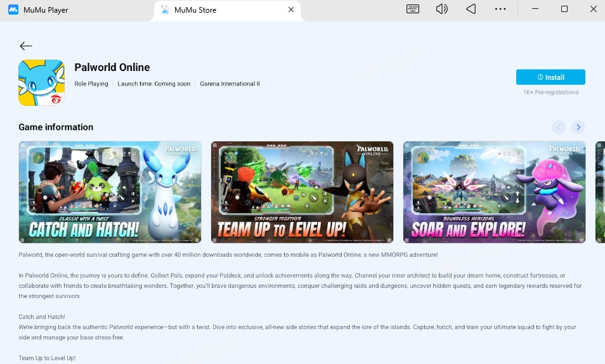Screen dimensions: 605x364
Task: Click the Garena International II developer name
Action: click(230, 84)
